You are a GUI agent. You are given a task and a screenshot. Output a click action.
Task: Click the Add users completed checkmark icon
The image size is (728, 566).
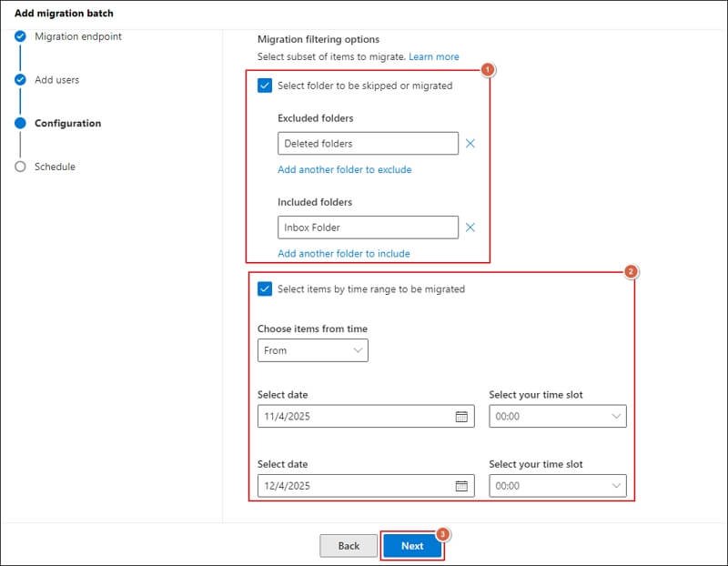point(19,80)
